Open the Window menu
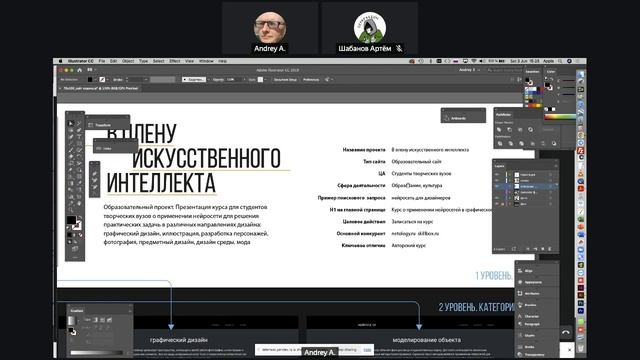Viewport: 640px width, 360px height. (x=206, y=61)
